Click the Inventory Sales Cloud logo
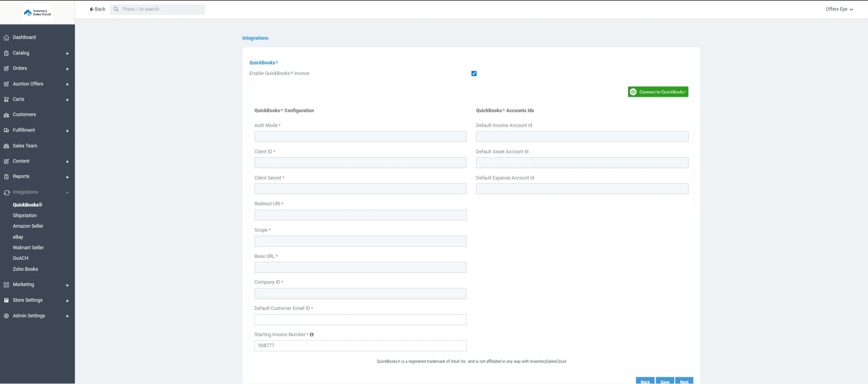Image resolution: width=868 pixels, height=384 pixels. point(37,13)
